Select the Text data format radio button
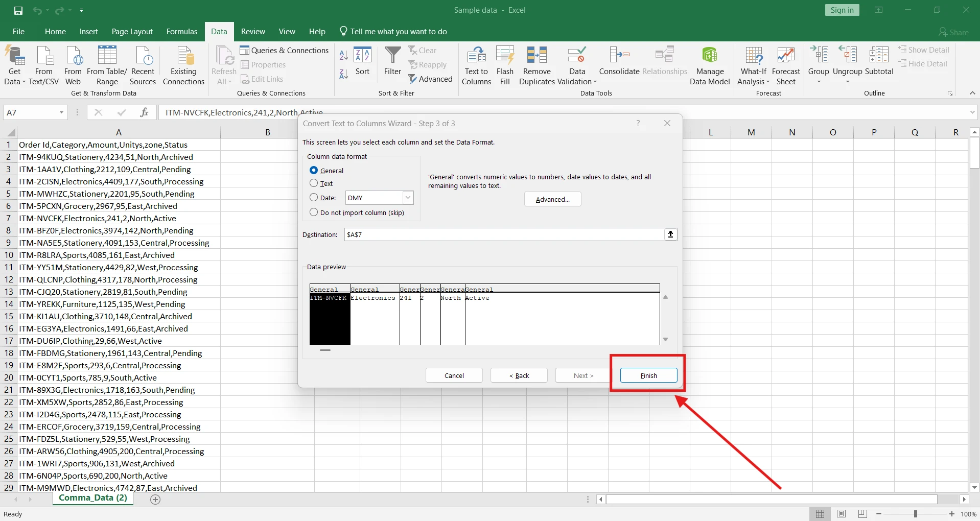The height and width of the screenshot is (521, 980). [314, 183]
